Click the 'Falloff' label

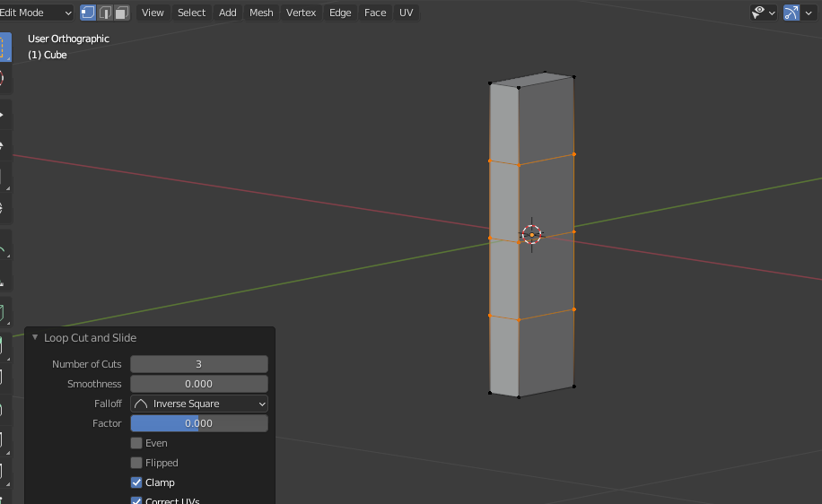[x=108, y=404]
